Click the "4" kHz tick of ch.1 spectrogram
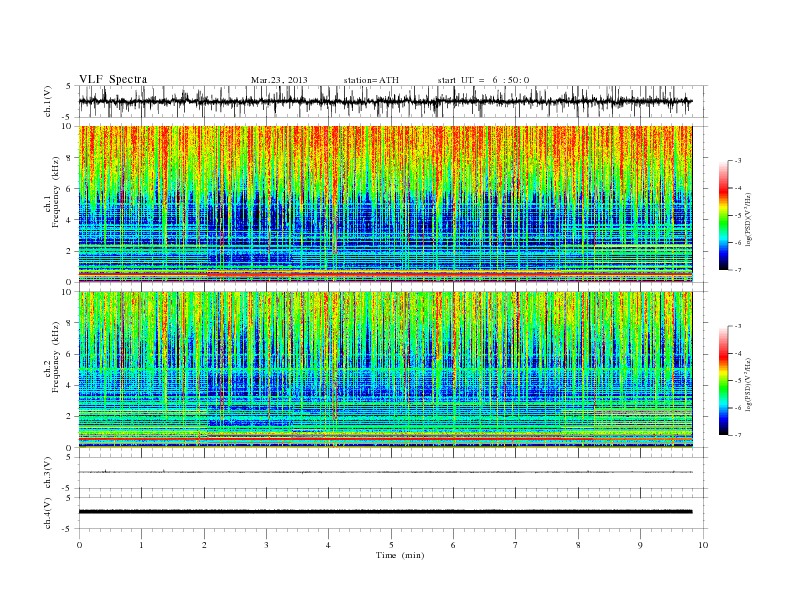 (x=70, y=220)
